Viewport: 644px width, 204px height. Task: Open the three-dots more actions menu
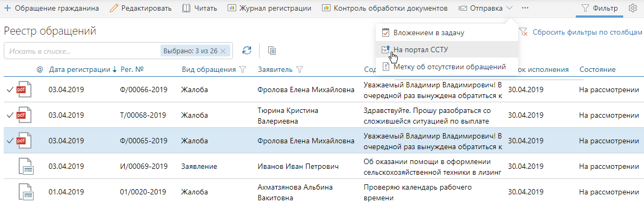(x=525, y=9)
